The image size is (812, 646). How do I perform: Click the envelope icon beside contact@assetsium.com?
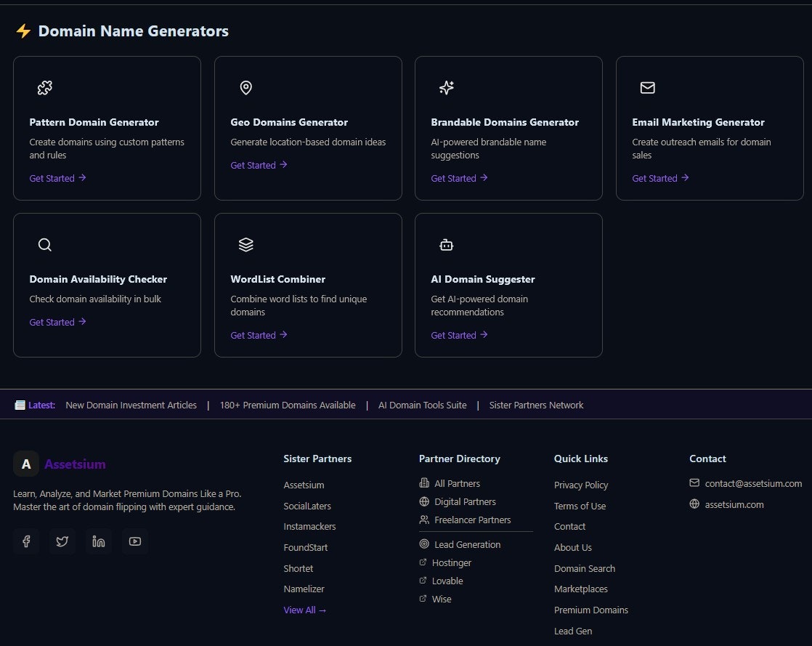[695, 483]
